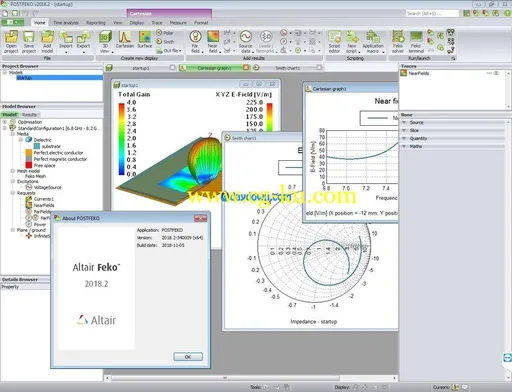The height and width of the screenshot is (392, 512).
Task: Close the About POSTFEKO dialog
Action: 200,218
